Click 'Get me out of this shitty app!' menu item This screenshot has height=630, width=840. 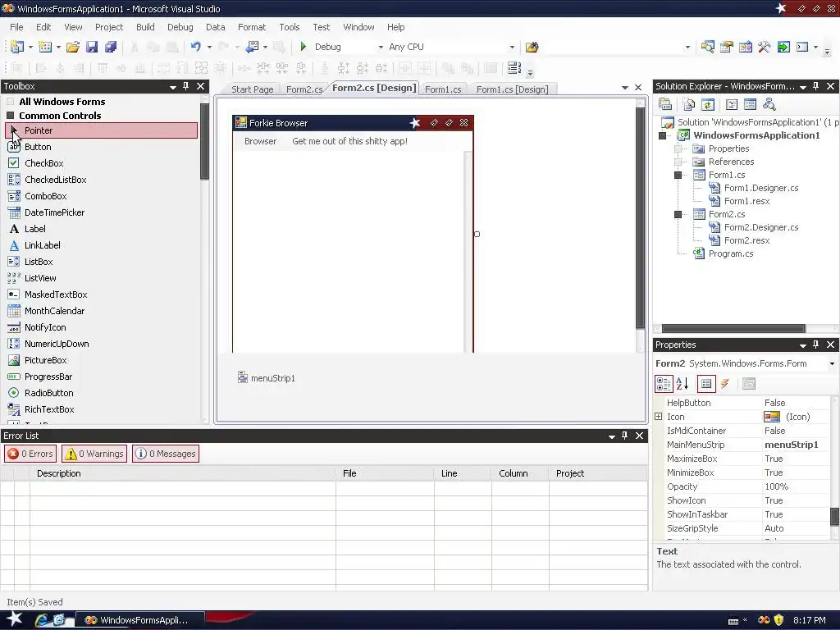pyautogui.click(x=349, y=141)
